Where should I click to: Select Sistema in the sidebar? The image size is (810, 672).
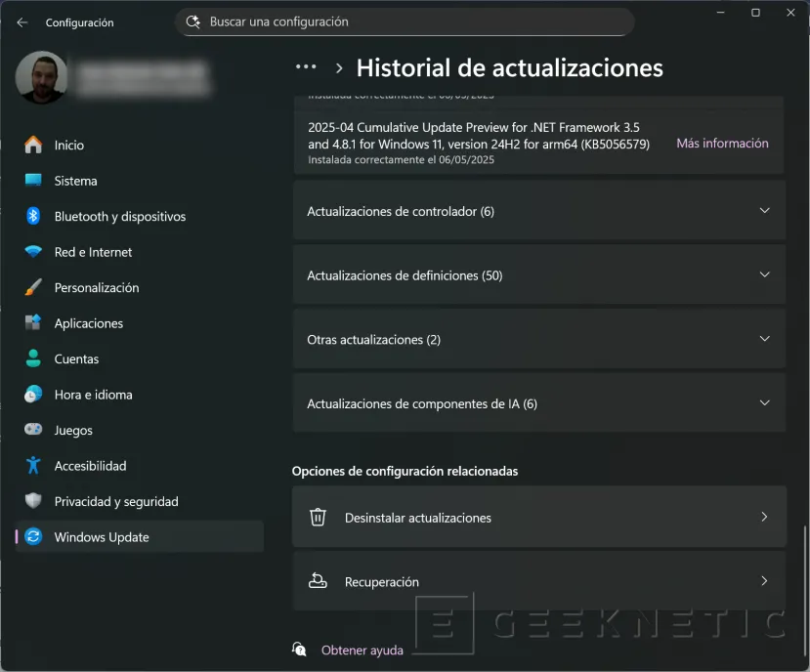pos(78,181)
